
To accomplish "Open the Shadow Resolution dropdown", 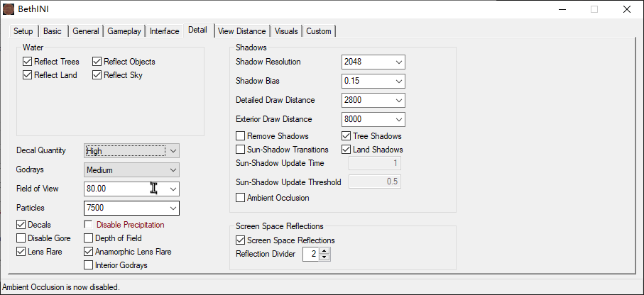I will pyautogui.click(x=373, y=62).
